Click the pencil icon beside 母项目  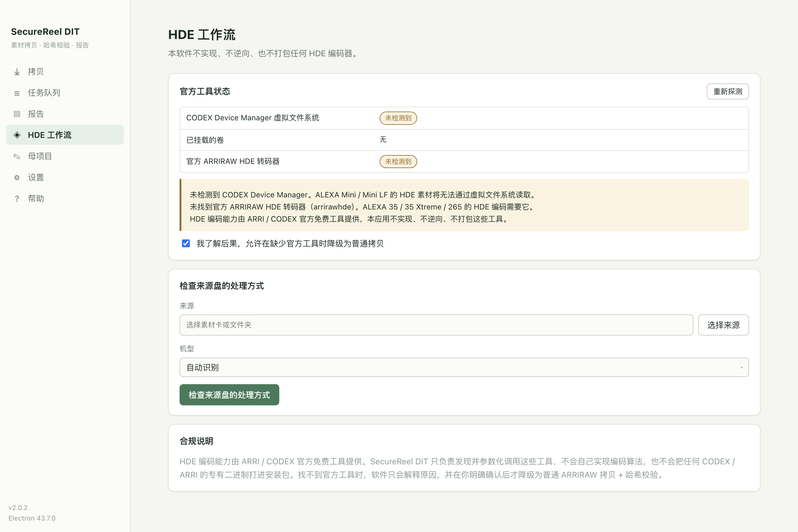click(x=17, y=156)
